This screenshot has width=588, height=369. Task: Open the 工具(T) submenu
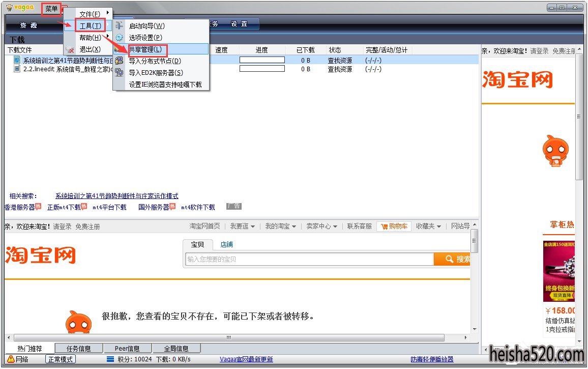(x=90, y=26)
